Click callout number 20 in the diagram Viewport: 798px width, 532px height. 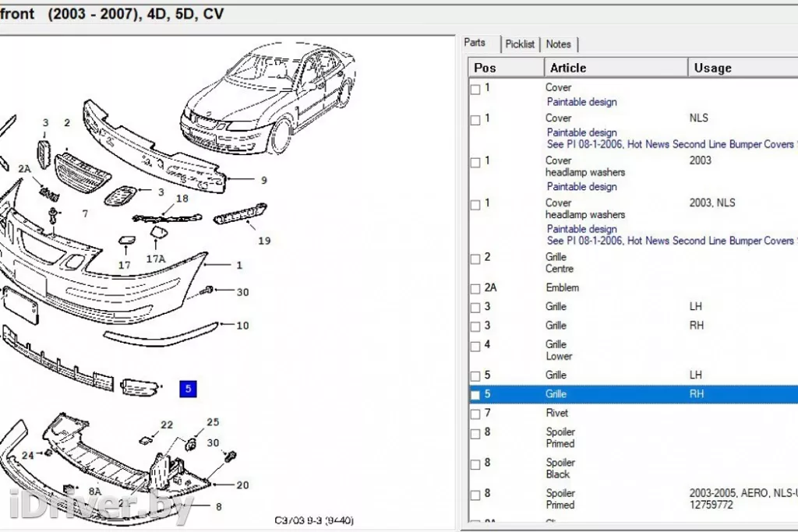[x=243, y=485]
